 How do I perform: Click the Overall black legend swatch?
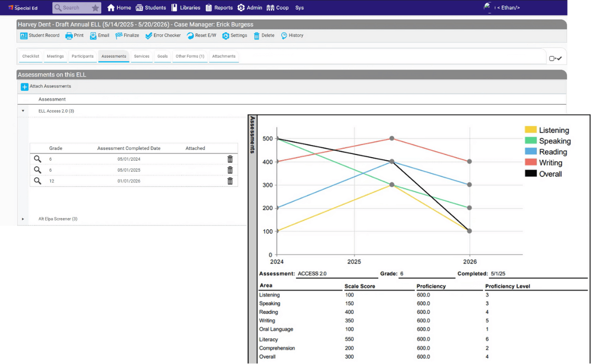coord(530,174)
